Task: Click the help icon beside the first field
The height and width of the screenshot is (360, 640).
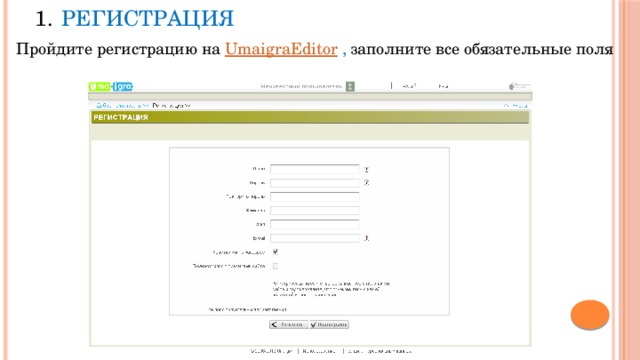Action: [366, 169]
